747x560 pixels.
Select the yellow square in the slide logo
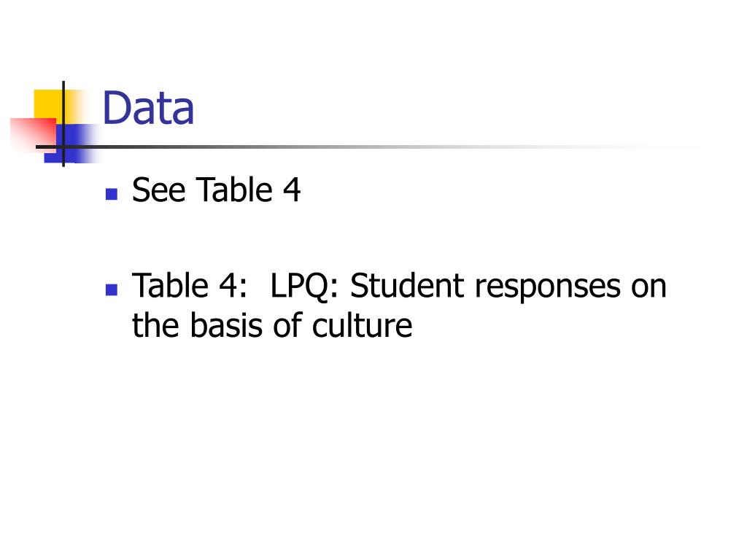coord(49,106)
